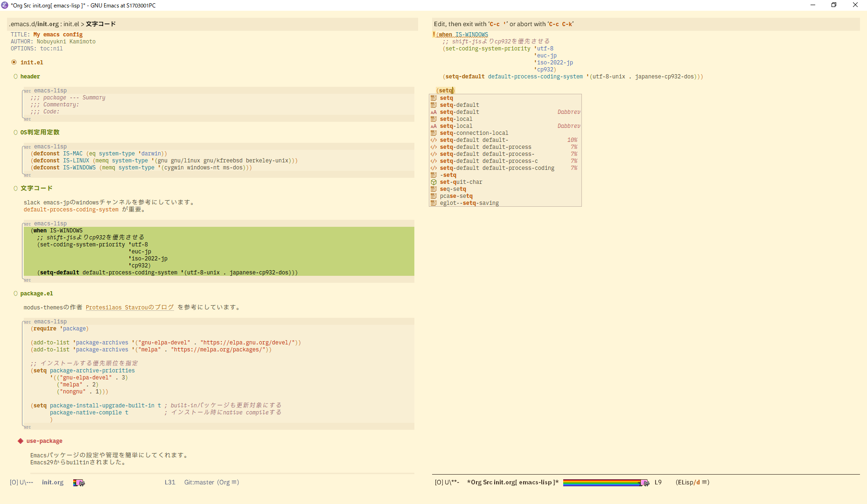Click the Nyan cat icon in the init.org modeline
Viewport: 867px width, 504px height.
coord(78,483)
